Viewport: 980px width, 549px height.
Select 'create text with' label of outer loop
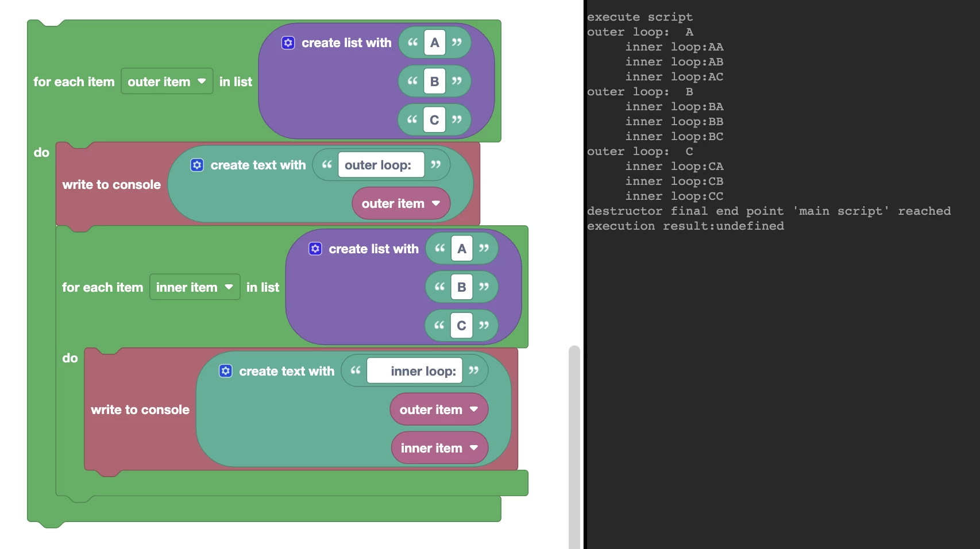click(258, 165)
